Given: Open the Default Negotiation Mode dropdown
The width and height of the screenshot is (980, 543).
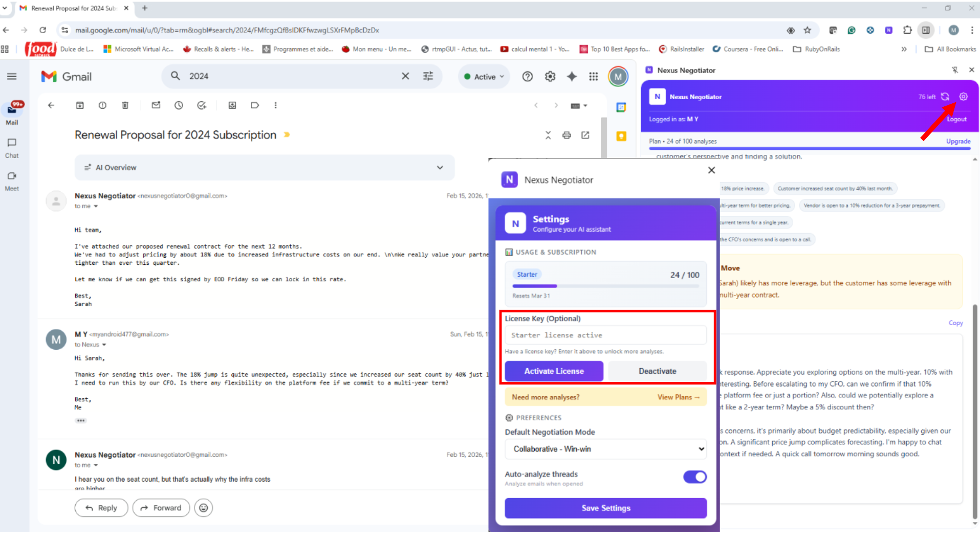Looking at the screenshot, I should tap(605, 449).
